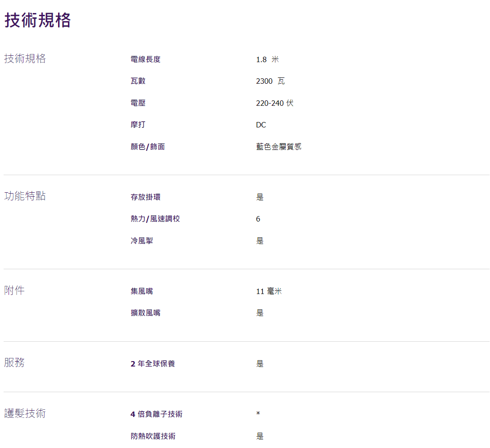Click the 4 倍負離子技術 label
490x448 pixels.
[x=157, y=414]
